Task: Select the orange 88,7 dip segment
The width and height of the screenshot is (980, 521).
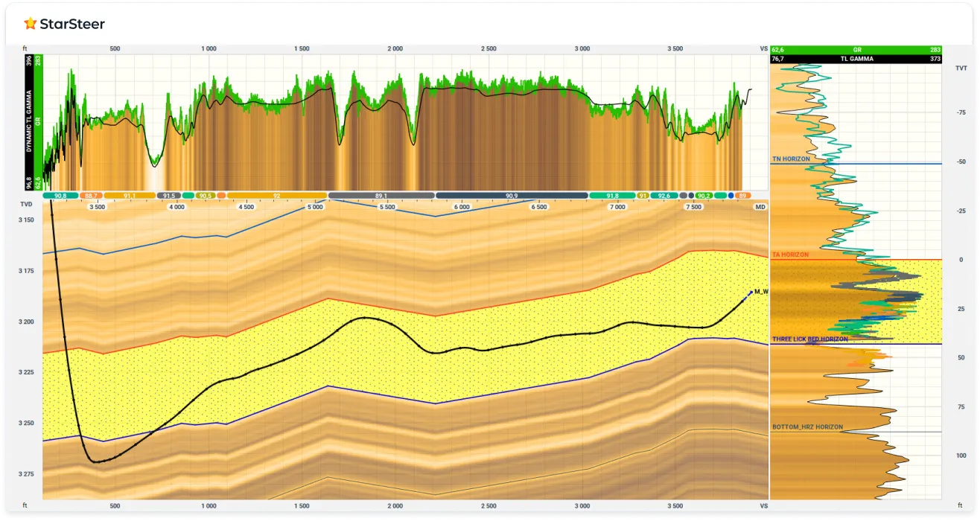Action: pyautogui.click(x=92, y=196)
